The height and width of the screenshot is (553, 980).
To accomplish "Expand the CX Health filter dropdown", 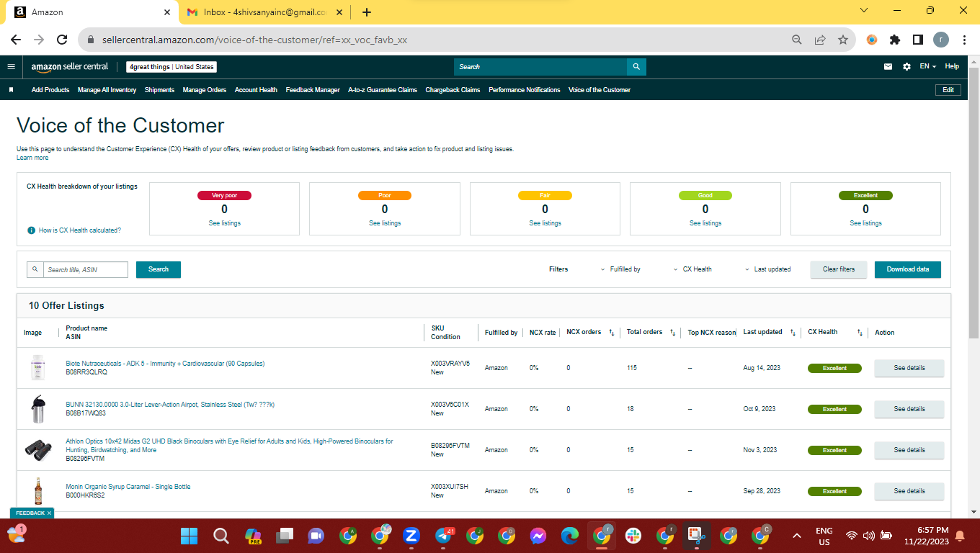I will tap(692, 269).
